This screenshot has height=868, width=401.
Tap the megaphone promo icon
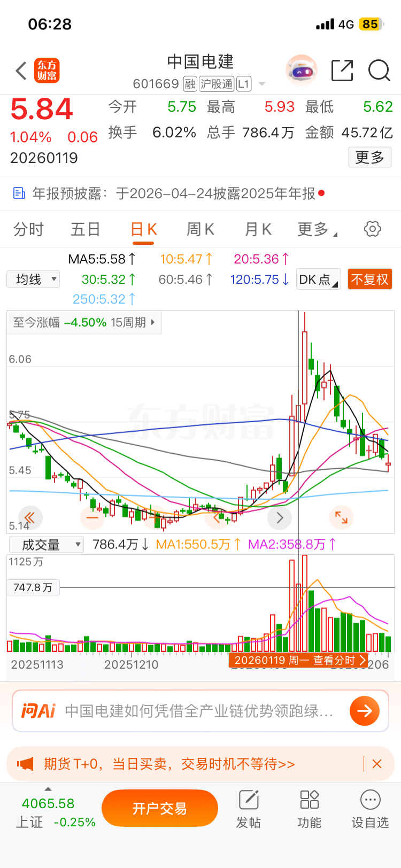(x=25, y=764)
